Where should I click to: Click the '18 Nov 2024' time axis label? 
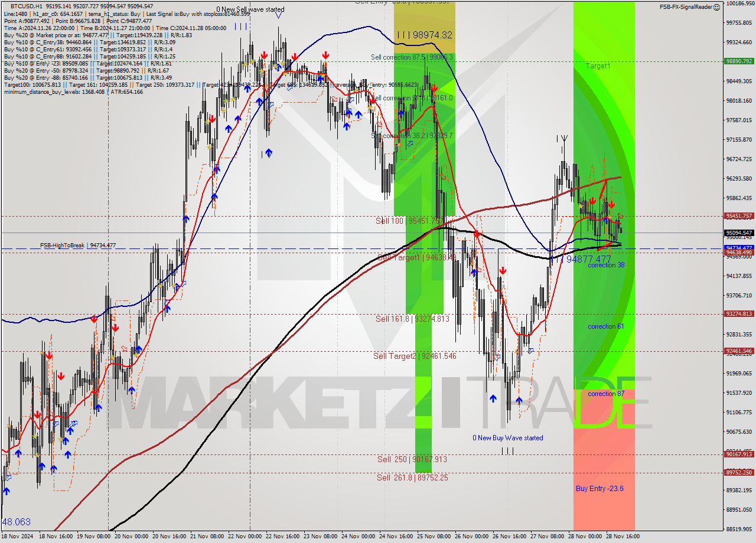click(18, 537)
